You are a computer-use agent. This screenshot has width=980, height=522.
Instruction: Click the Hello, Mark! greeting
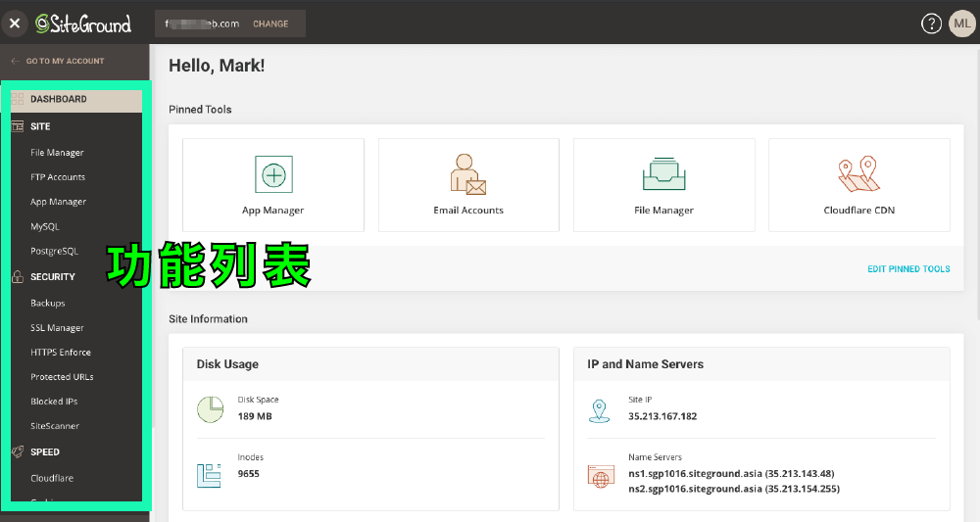coord(217,66)
